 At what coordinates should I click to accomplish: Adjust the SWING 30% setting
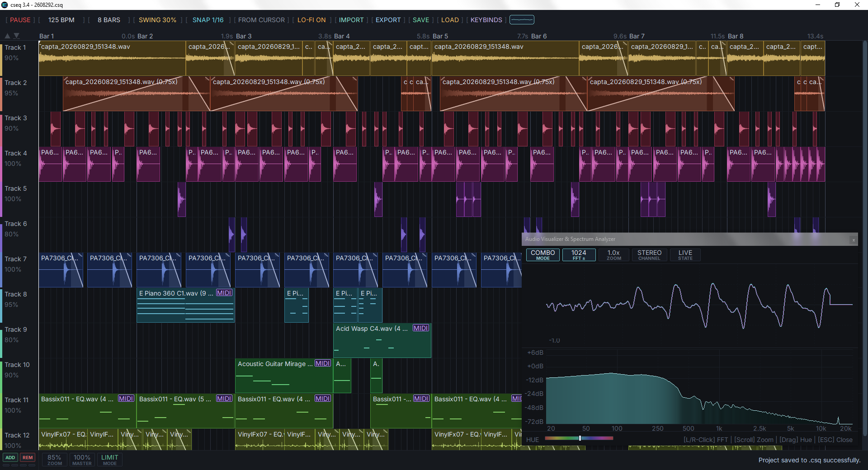[x=157, y=20]
